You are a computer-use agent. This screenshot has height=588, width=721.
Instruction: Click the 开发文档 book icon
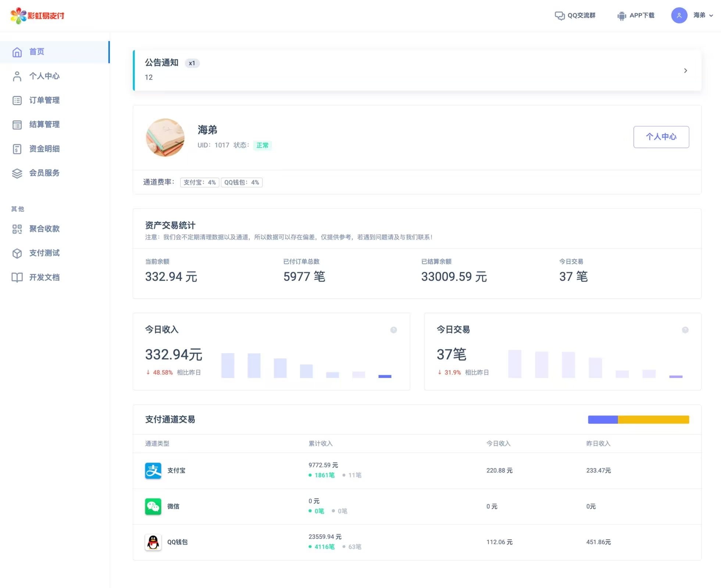tap(17, 277)
